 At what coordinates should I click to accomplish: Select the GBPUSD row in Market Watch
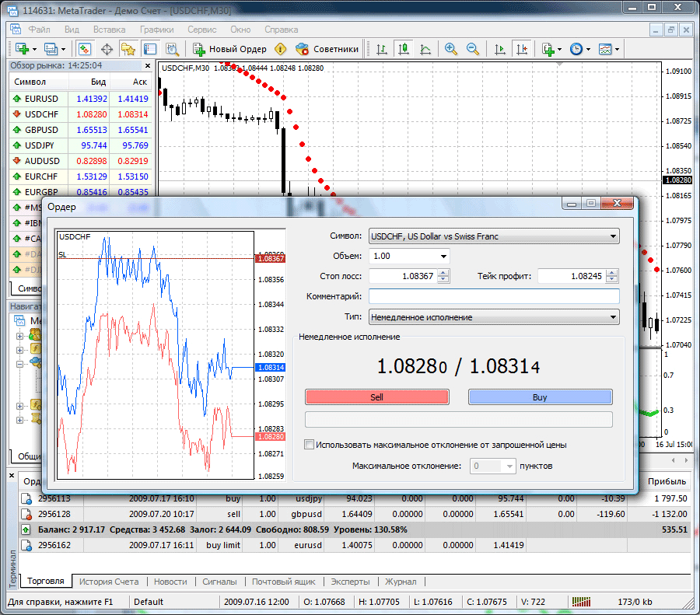pyautogui.click(x=80, y=130)
